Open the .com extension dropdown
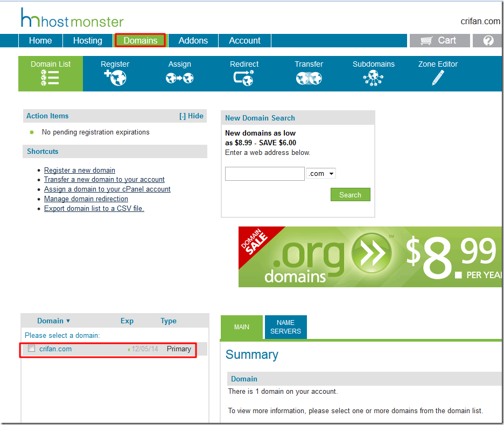 (x=321, y=173)
